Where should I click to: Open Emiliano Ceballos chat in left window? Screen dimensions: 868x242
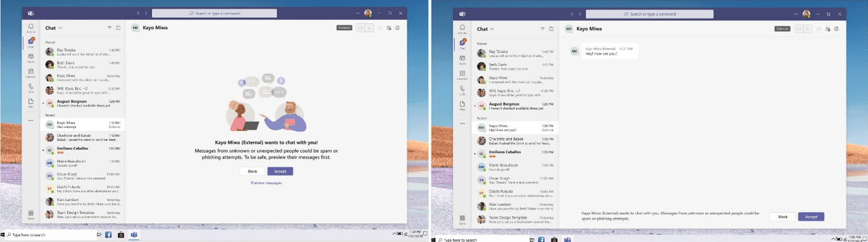click(x=83, y=150)
